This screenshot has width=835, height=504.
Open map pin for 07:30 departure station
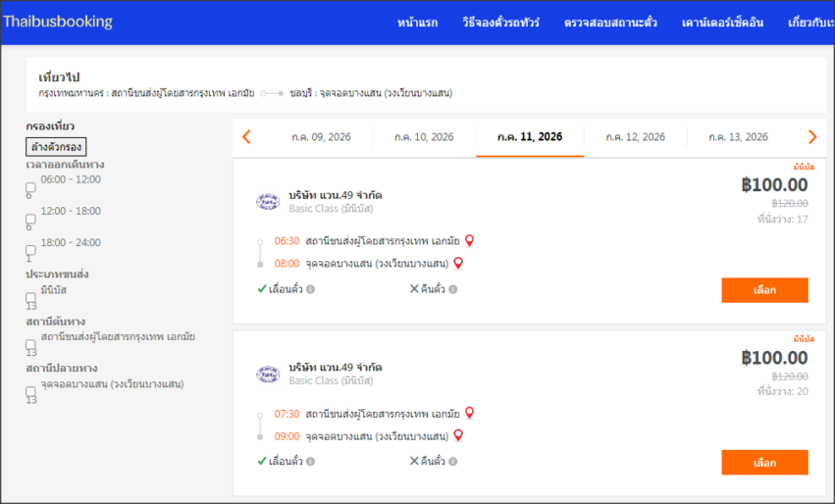coord(469,413)
